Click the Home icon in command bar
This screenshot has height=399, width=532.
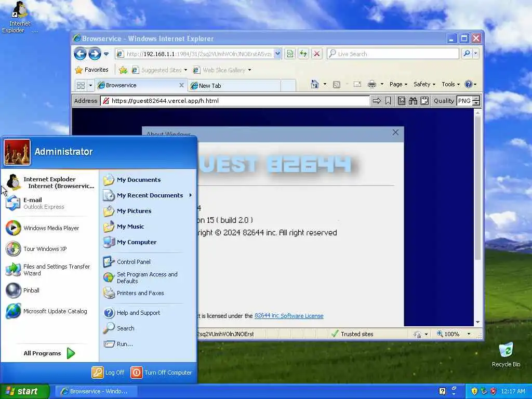tap(315, 84)
